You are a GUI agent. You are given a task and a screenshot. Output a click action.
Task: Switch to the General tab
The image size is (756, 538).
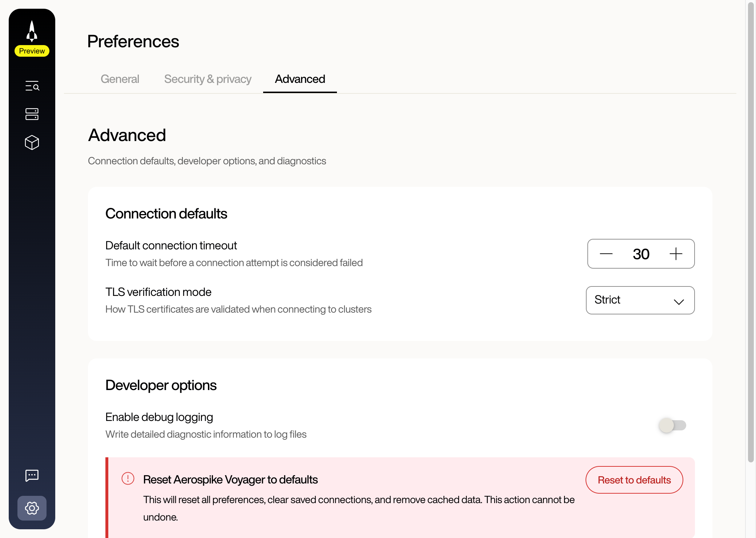(x=120, y=79)
